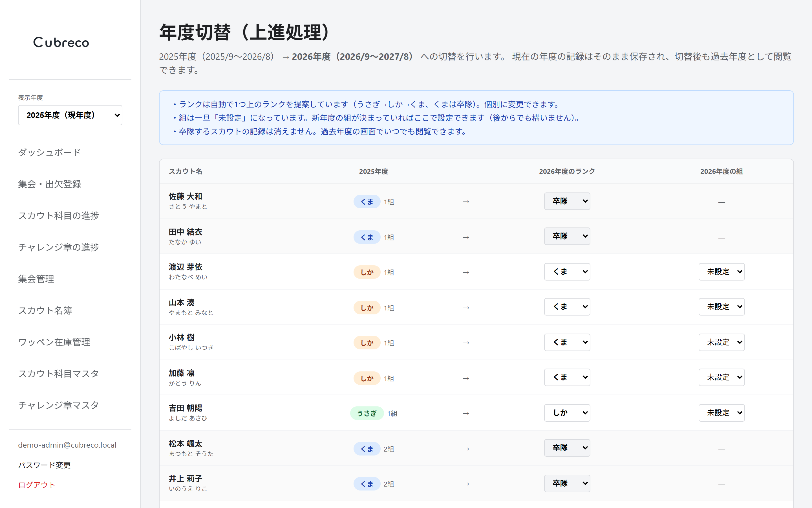Click 2組 label in 井上 莉子 row
This screenshot has height=508, width=812.
[x=389, y=484]
